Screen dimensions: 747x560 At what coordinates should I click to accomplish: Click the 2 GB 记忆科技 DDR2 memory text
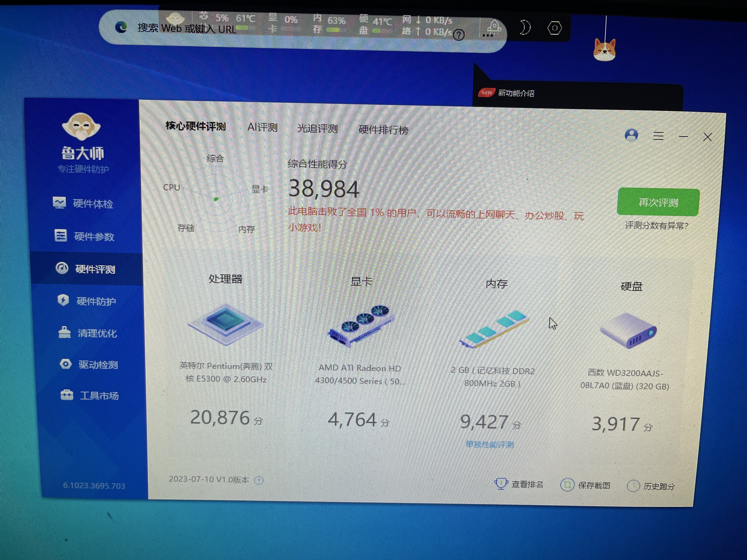493,377
